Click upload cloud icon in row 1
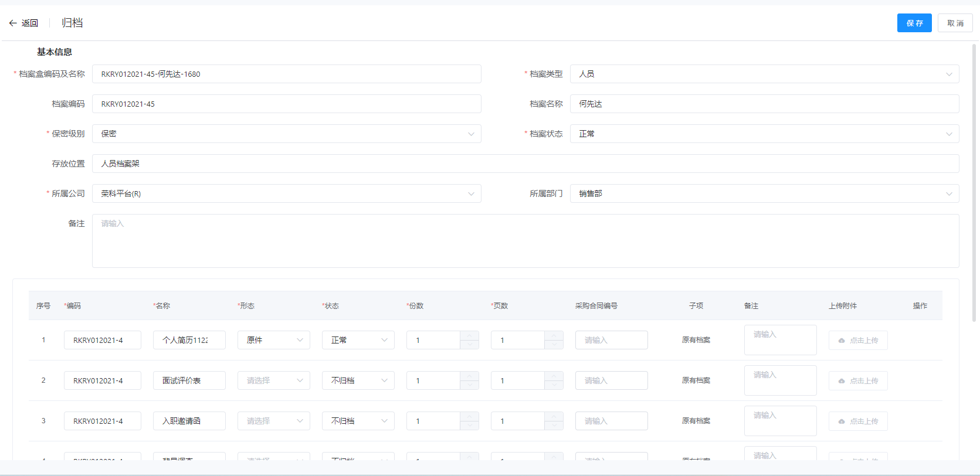Screen dimensions: 980x476 coord(842,341)
